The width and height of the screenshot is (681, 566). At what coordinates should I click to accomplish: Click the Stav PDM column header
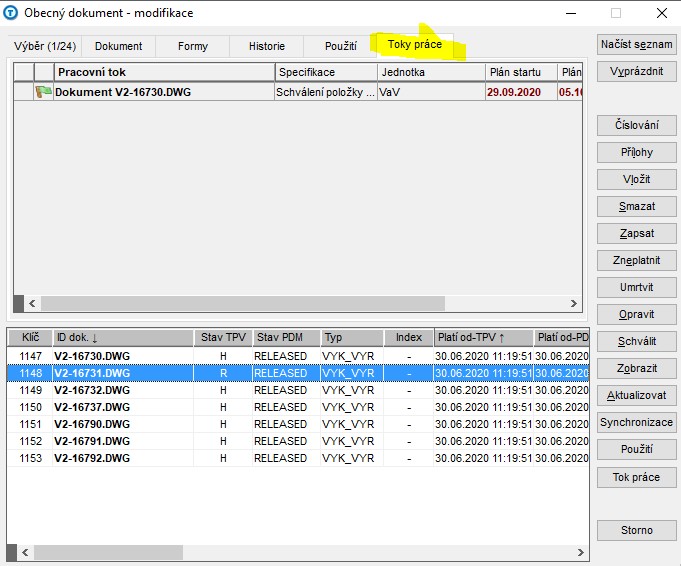(286, 338)
